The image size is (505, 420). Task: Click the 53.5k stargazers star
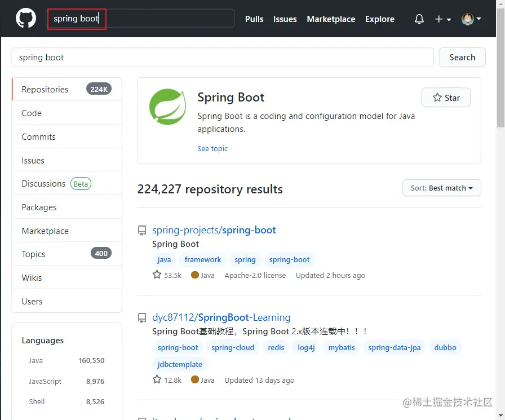click(157, 275)
